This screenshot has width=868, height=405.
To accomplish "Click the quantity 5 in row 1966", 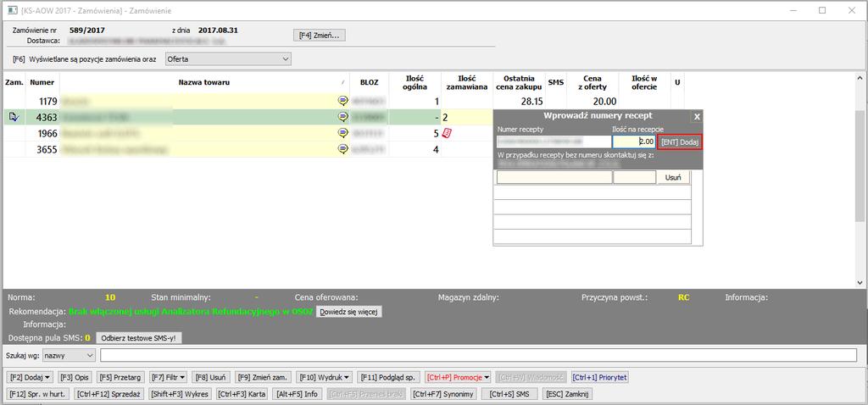I will pos(415,133).
